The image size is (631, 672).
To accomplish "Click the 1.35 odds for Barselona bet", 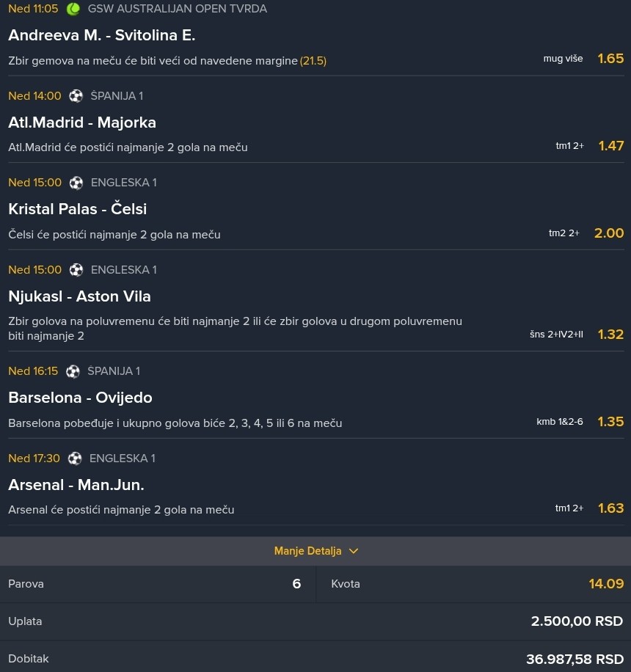I will (610, 422).
